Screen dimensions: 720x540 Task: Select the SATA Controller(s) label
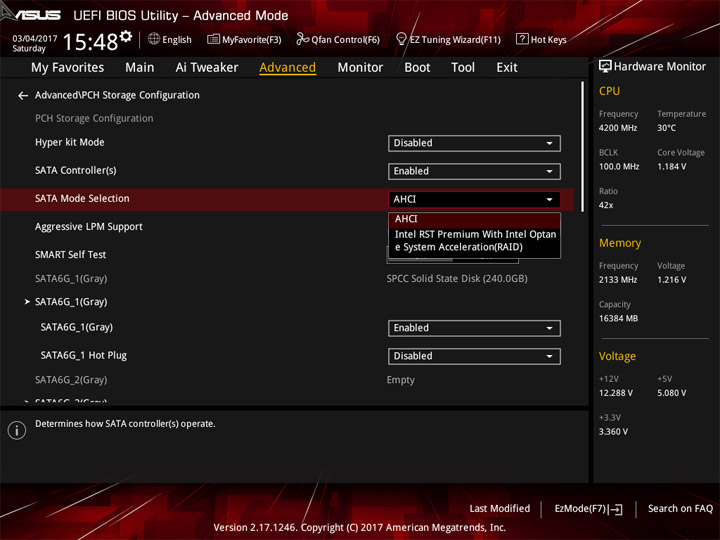75,170
